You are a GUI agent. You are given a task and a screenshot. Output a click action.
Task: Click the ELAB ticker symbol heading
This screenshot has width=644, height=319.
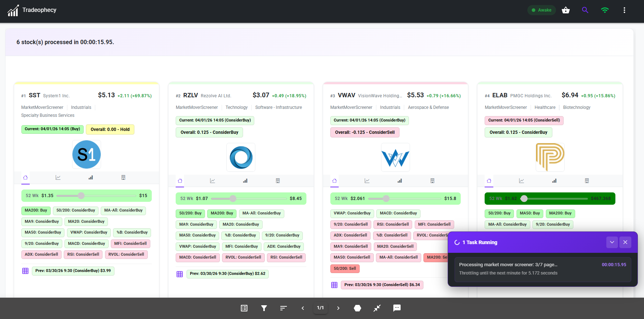pos(499,95)
